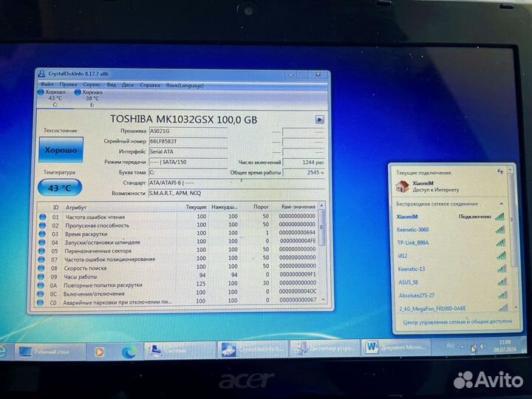Click the status icon of row 0A
This screenshot has height=399, width=532.
(x=41, y=285)
